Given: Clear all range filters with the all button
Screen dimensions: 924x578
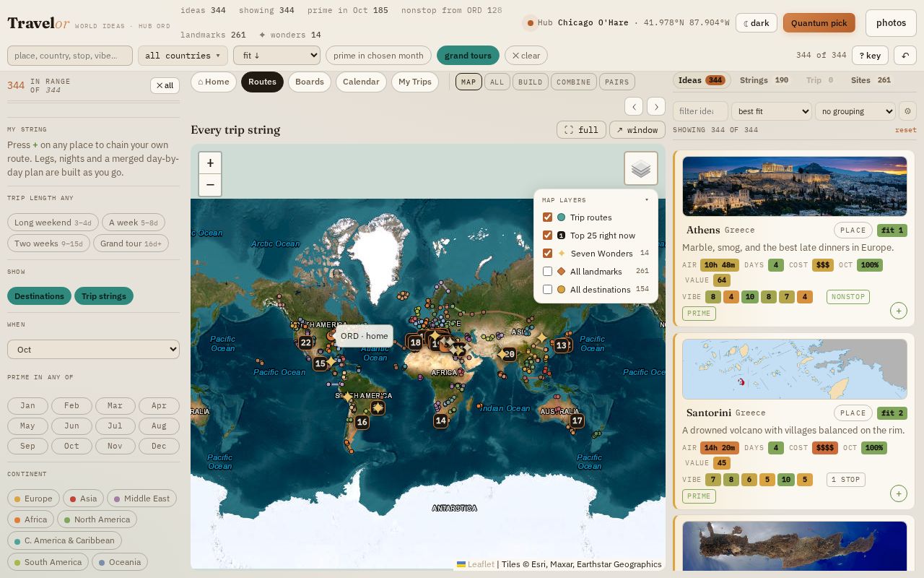Looking at the screenshot, I should tap(165, 85).
